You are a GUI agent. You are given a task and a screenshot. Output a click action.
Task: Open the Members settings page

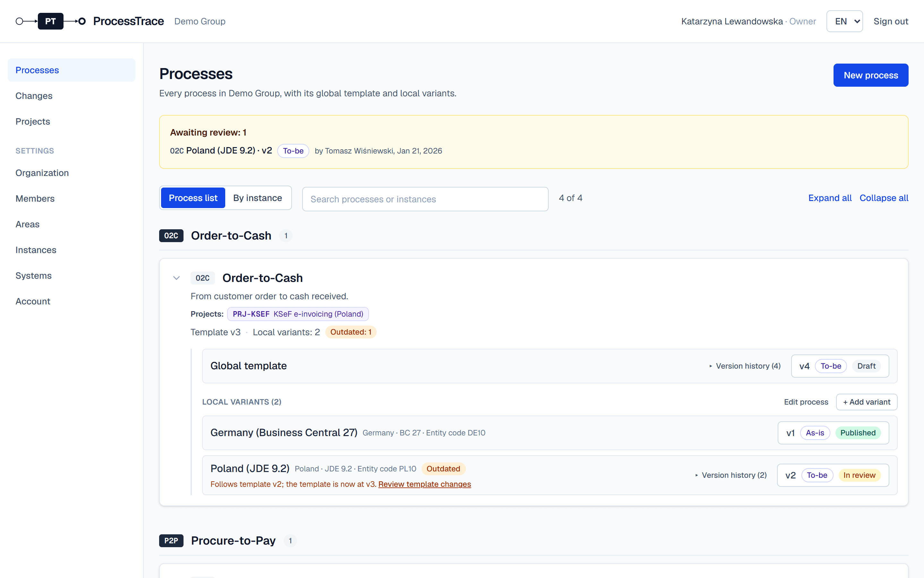coord(72,198)
